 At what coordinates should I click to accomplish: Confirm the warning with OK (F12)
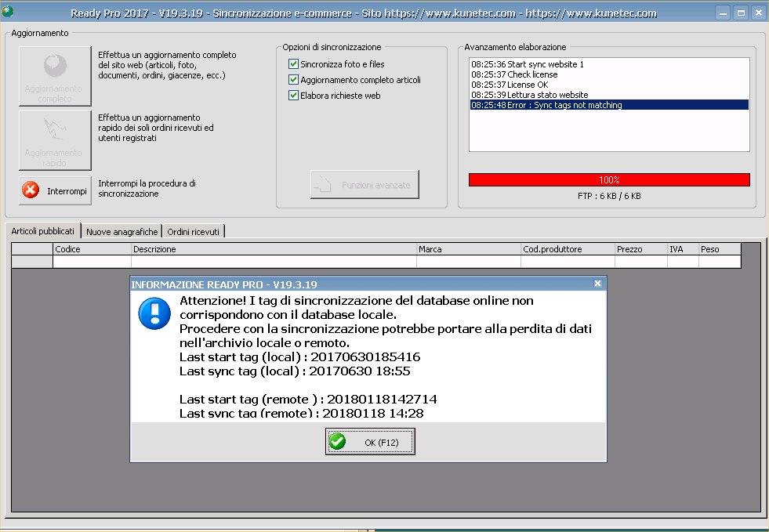tap(370, 441)
